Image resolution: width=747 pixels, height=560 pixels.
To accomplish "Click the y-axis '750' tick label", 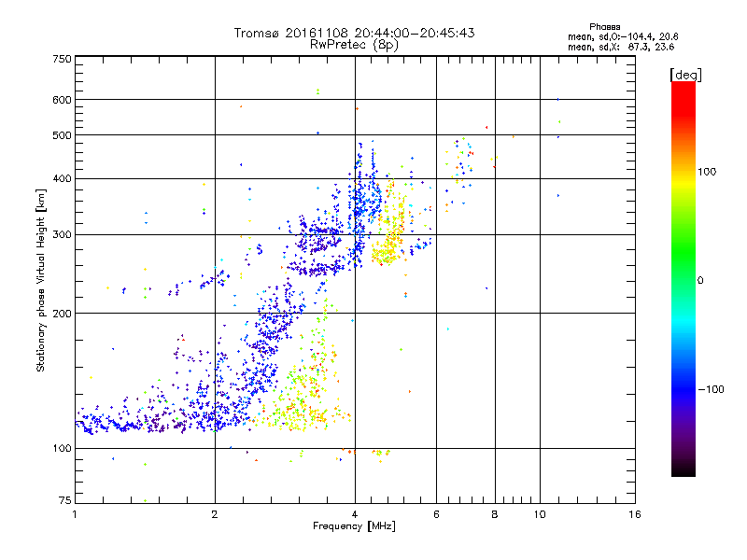I will 63,59.
